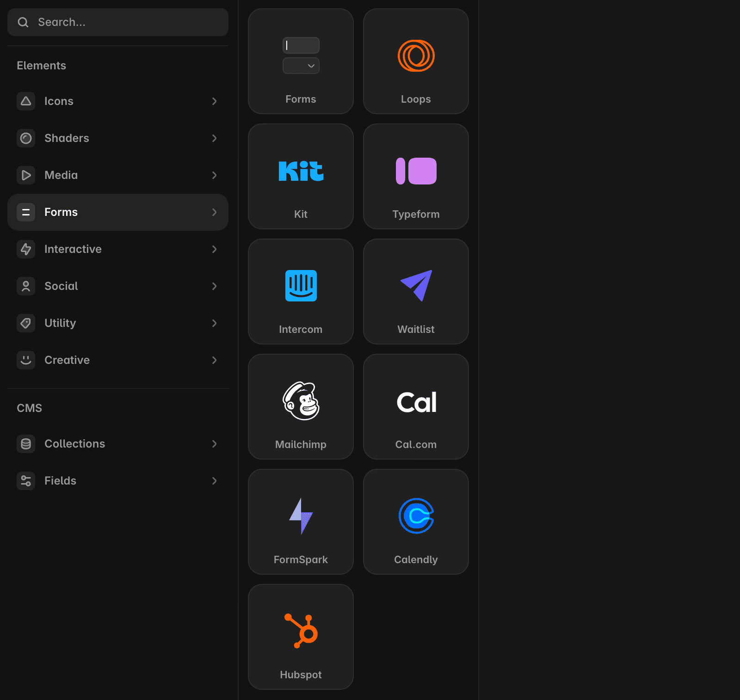Click chevron on the Forms row
The height and width of the screenshot is (700, 740).
(x=214, y=212)
